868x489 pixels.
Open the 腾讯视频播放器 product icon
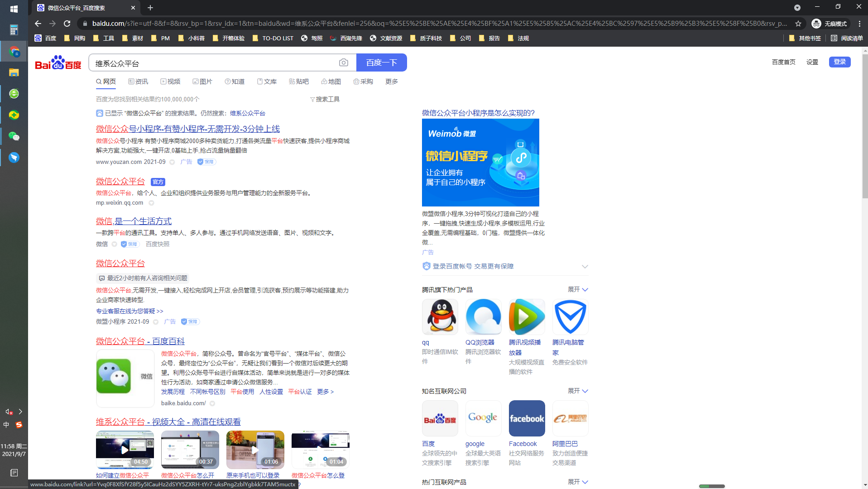click(x=527, y=317)
